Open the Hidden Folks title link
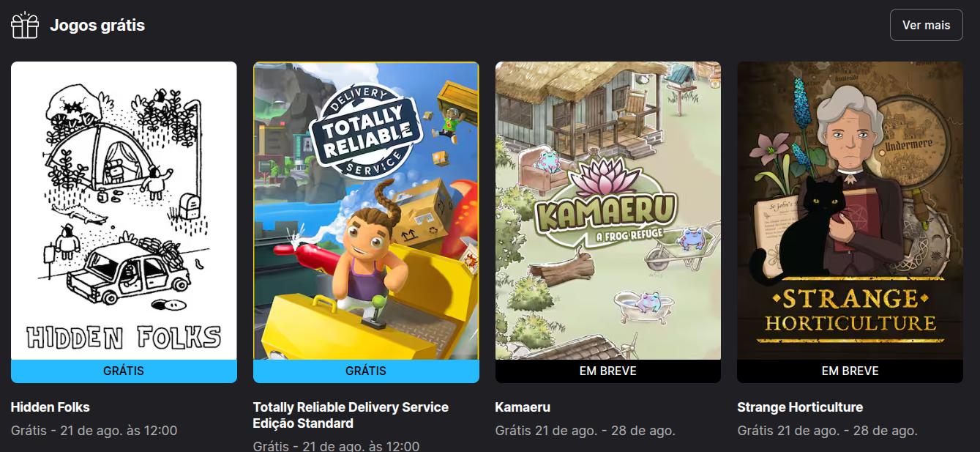980x452 pixels. (x=51, y=407)
